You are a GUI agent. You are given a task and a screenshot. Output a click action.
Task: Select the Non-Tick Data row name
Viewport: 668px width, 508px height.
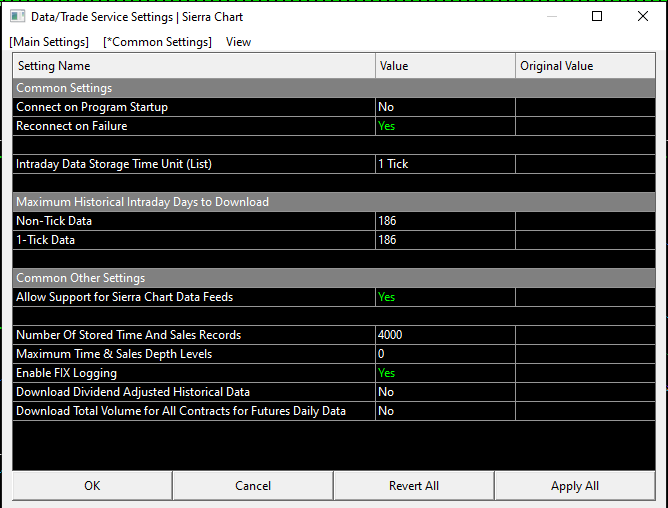[x=194, y=221]
